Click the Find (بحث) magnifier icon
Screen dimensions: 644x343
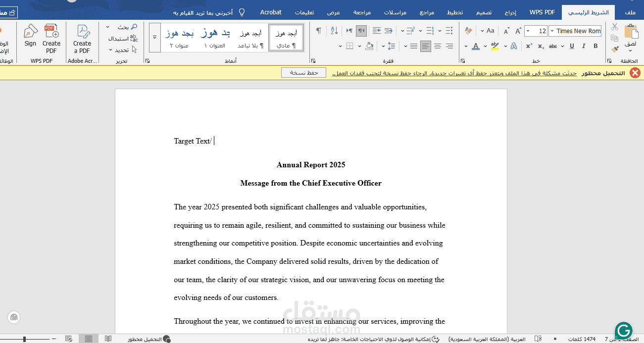(134, 27)
